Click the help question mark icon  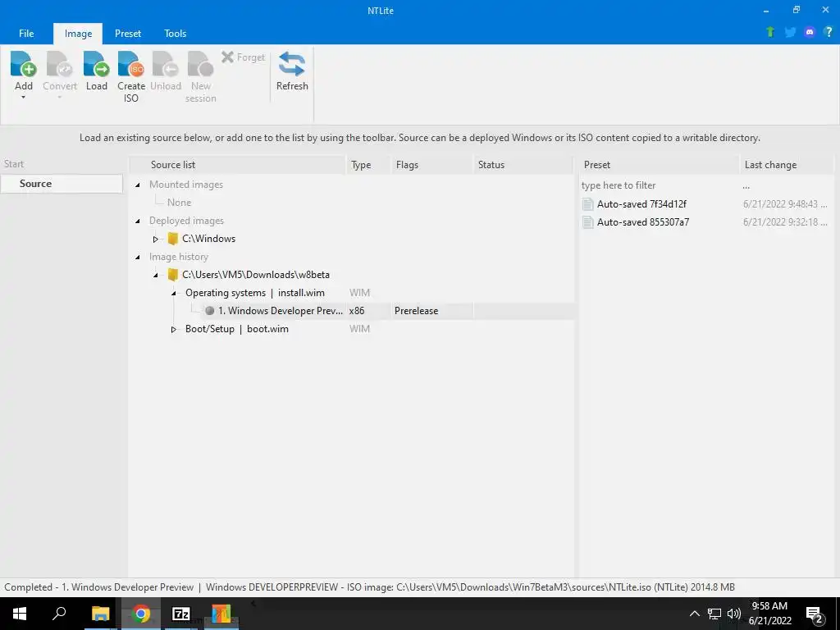coord(829,32)
